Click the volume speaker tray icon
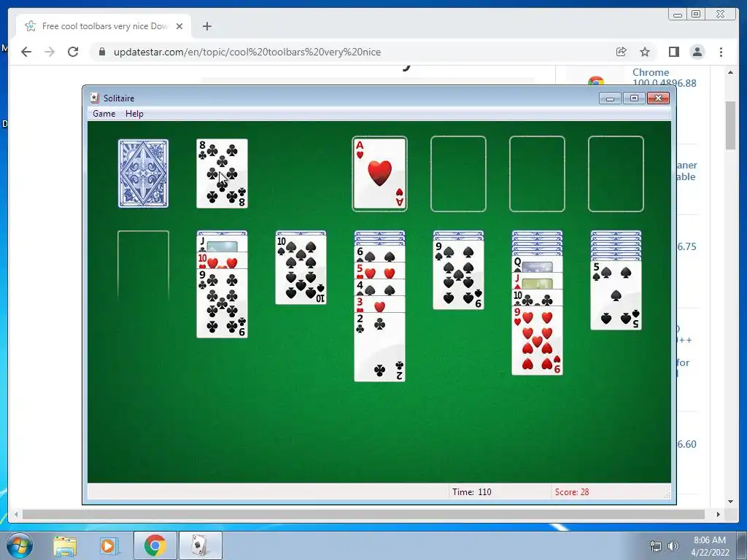Screen dimensions: 747x560 coord(673,546)
